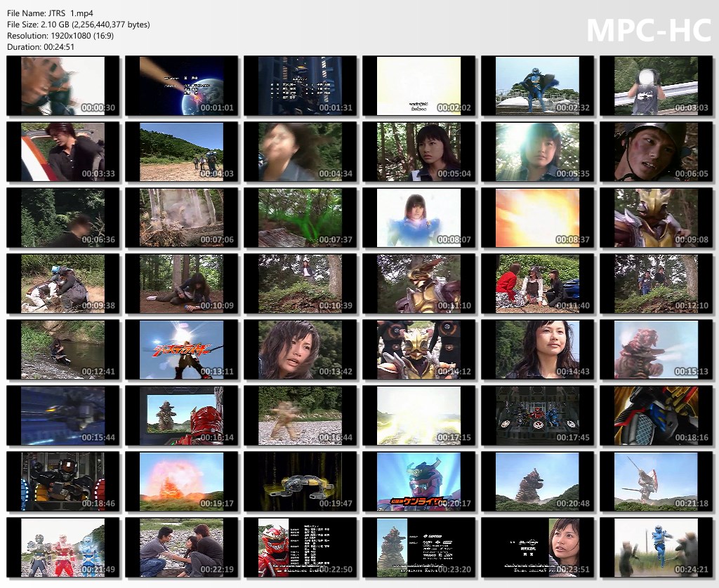
Task: Select the thumbnail timestamped 00:02:32
Action: pos(537,86)
